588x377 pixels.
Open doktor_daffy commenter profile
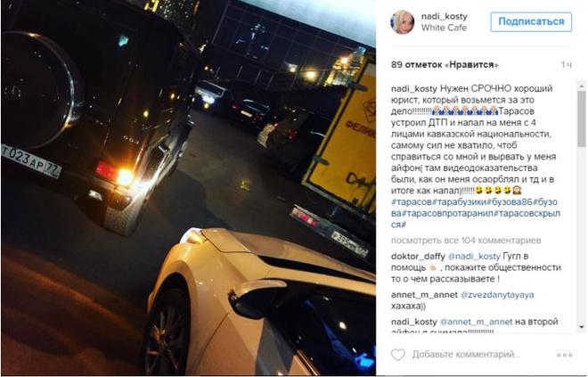click(x=418, y=257)
